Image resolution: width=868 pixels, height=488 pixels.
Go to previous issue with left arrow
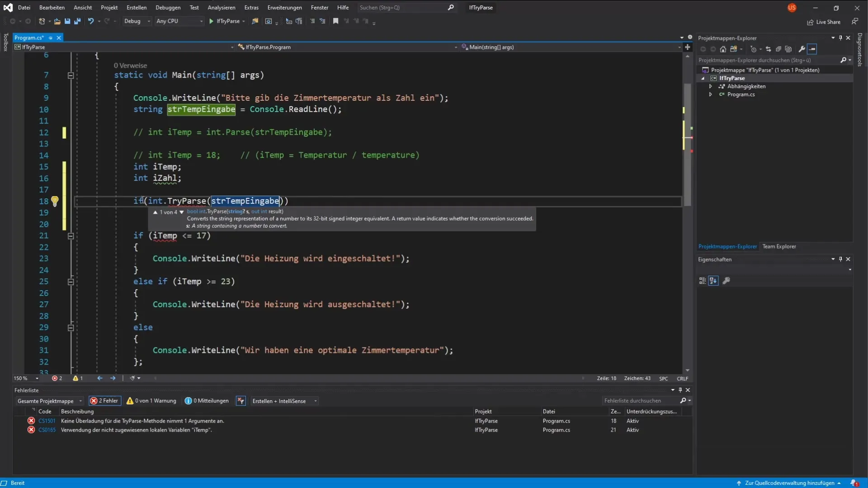[x=100, y=379]
